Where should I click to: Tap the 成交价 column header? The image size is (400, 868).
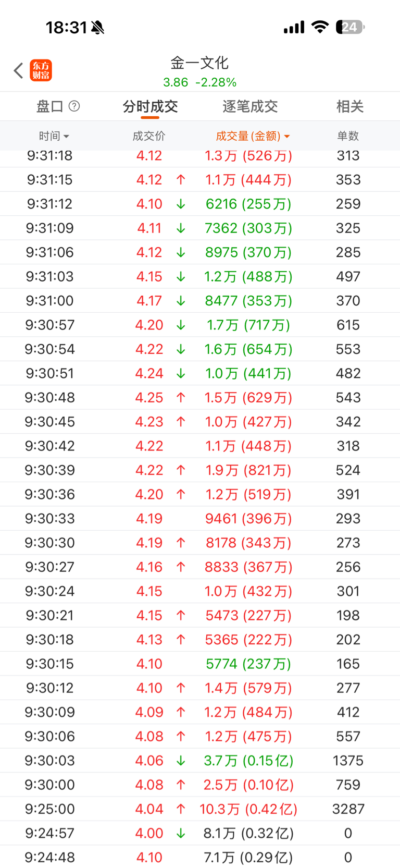149,136
